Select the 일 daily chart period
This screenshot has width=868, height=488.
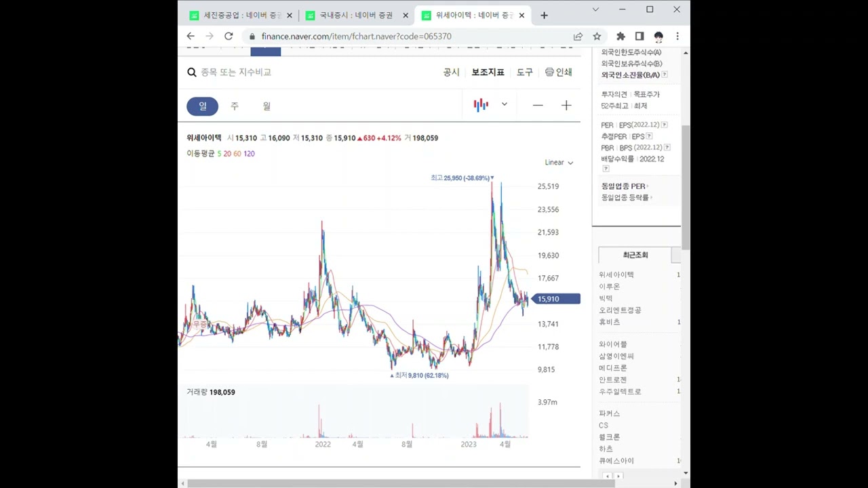click(202, 106)
